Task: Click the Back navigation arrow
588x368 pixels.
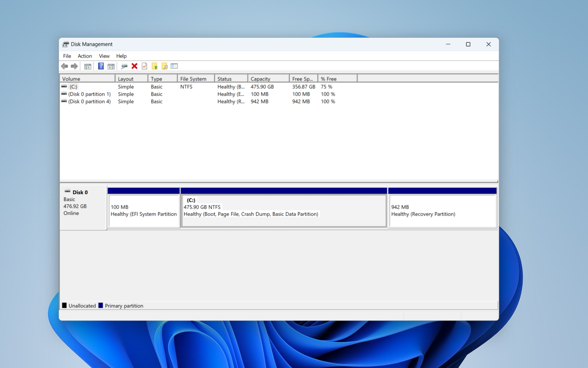Action: [x=64, y=66]
